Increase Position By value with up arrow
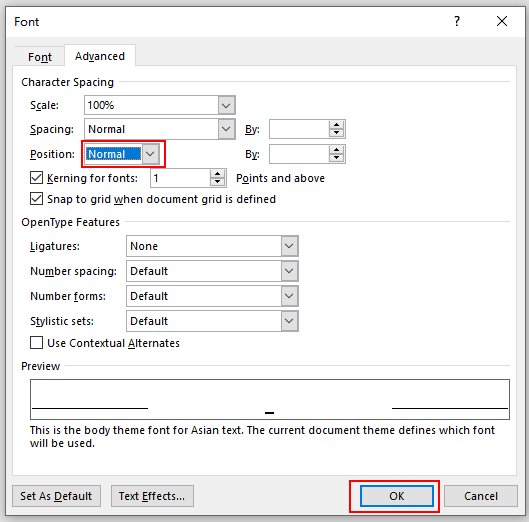Viewport: 529px width, 522px height. (336, 150)
